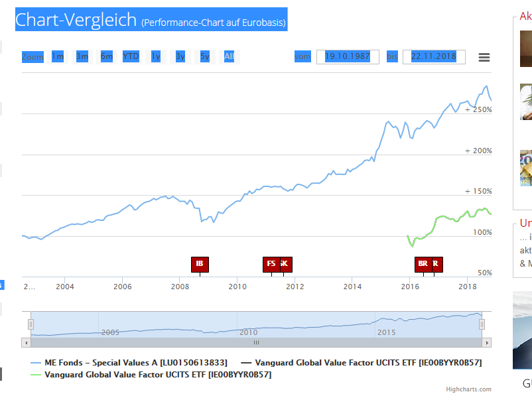This screenshot has height=394, width=532.
Task: Edit the 'vom' start date field
Action: tap(348, 56)
